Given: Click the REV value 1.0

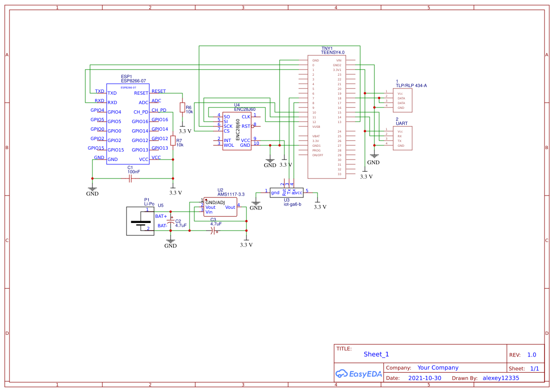Looking at the screenshot, I should point(532,355).
